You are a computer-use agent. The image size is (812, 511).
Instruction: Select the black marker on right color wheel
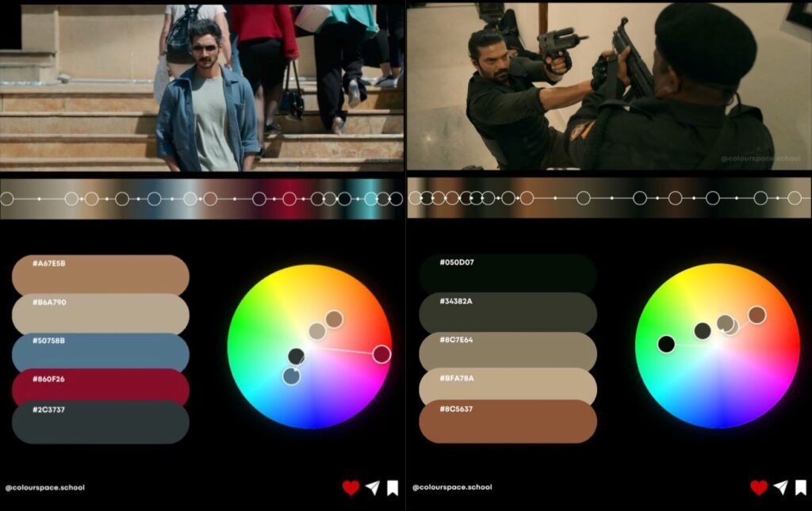point(666,344)
